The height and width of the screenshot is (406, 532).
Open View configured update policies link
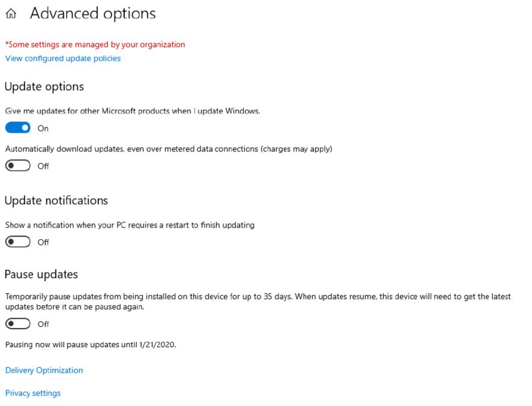coord(63,58)
